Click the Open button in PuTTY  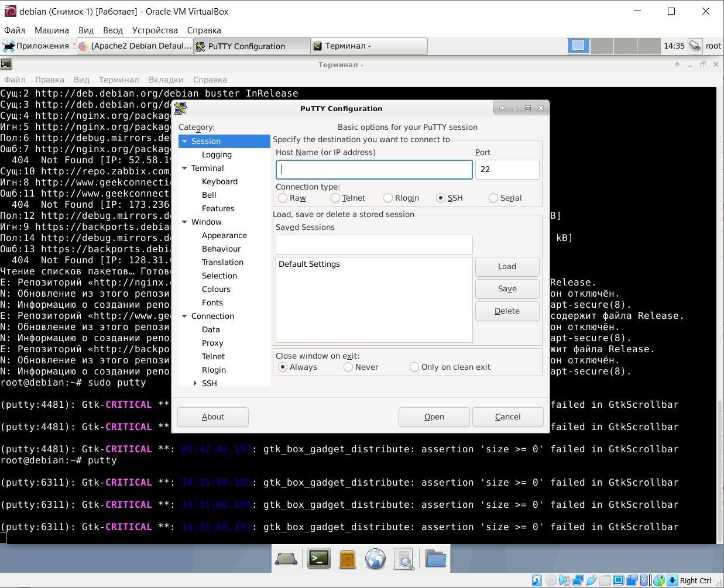point(434,417)
